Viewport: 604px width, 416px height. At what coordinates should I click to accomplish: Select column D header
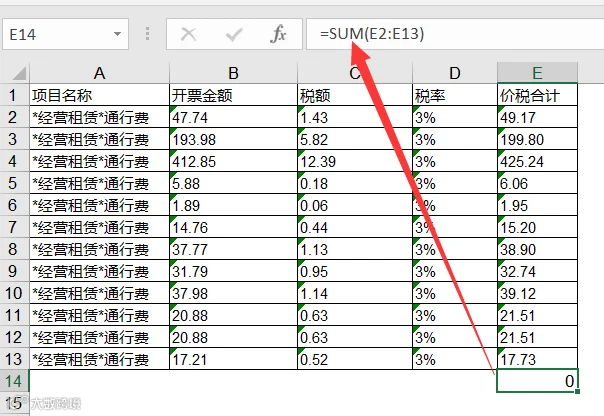[x=455, y=73]
